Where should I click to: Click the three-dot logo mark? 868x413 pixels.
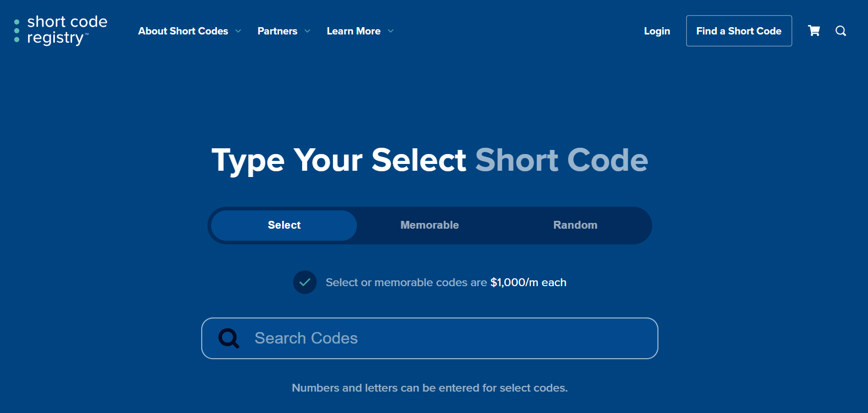(x=17, y=30)
